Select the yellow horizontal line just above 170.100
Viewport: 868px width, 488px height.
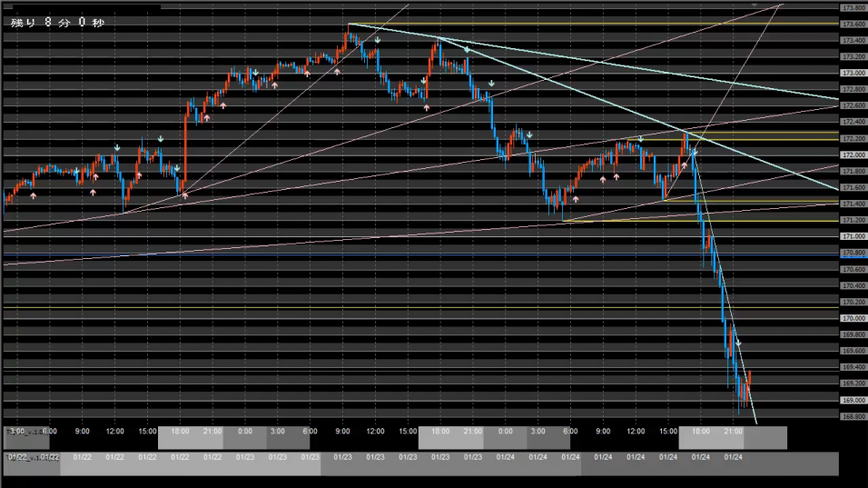pyautogui.click(x=420, y=307)
